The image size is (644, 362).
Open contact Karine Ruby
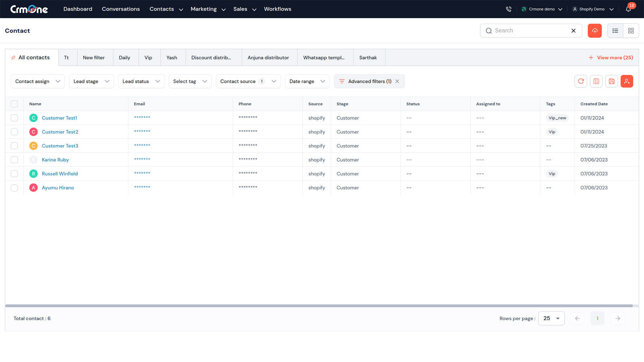(55, 160)
